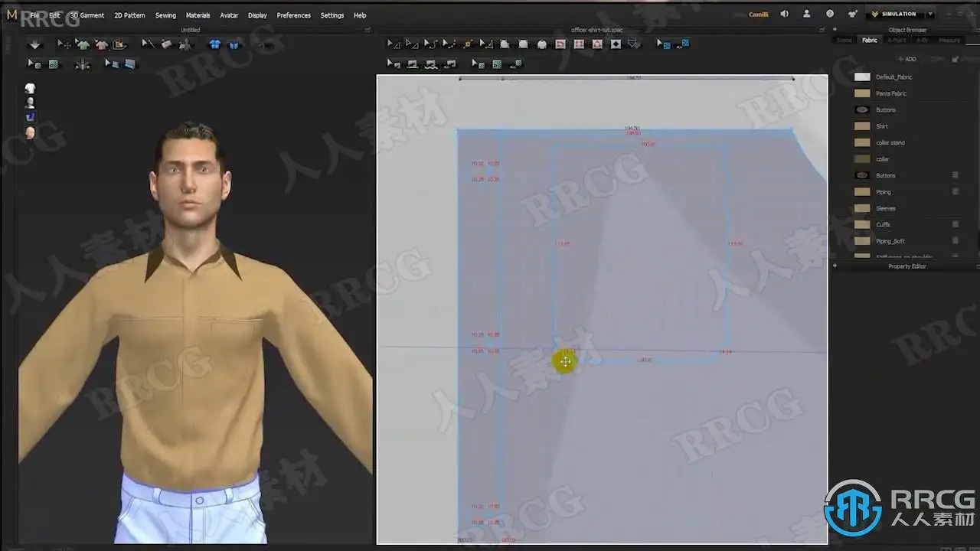Select the Piping_Soft fabric row
The width and height of the screenshot is (980, 551).
[906, 241]
